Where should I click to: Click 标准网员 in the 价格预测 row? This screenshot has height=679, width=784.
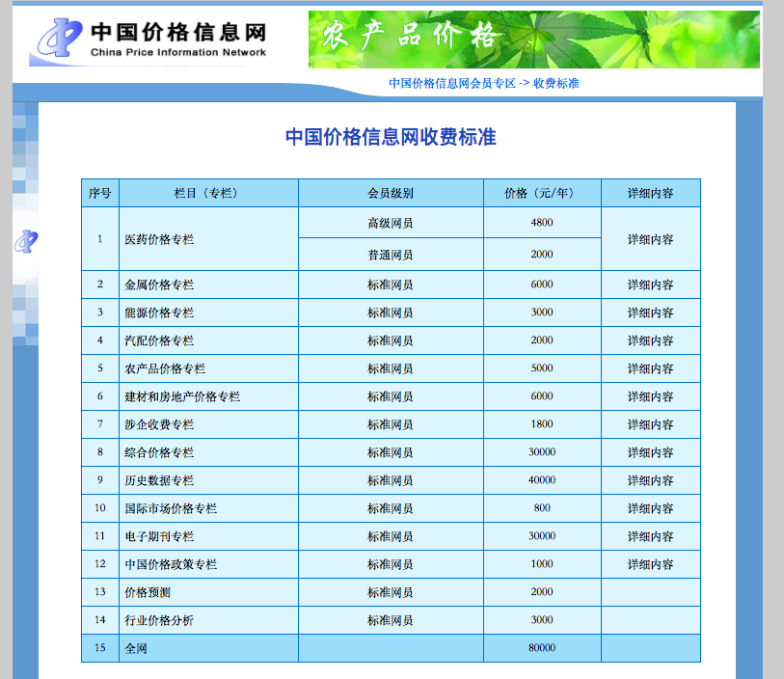pos(391,593)
